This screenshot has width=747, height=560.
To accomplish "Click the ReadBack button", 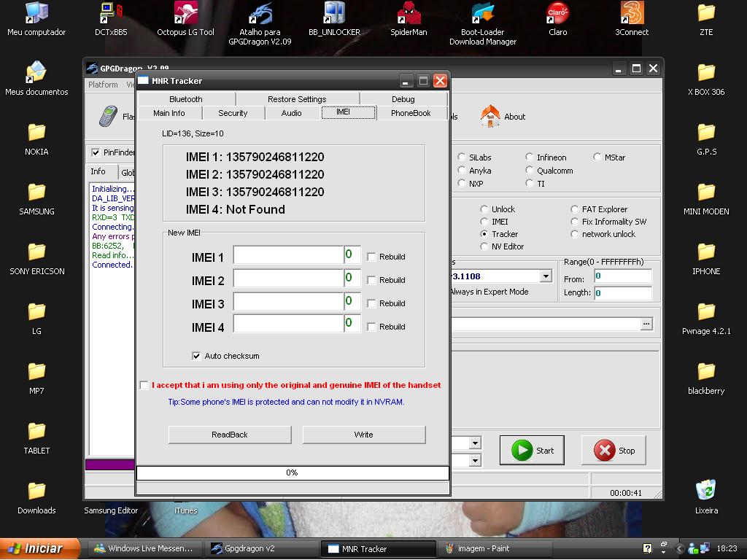I will click(230, 435).
